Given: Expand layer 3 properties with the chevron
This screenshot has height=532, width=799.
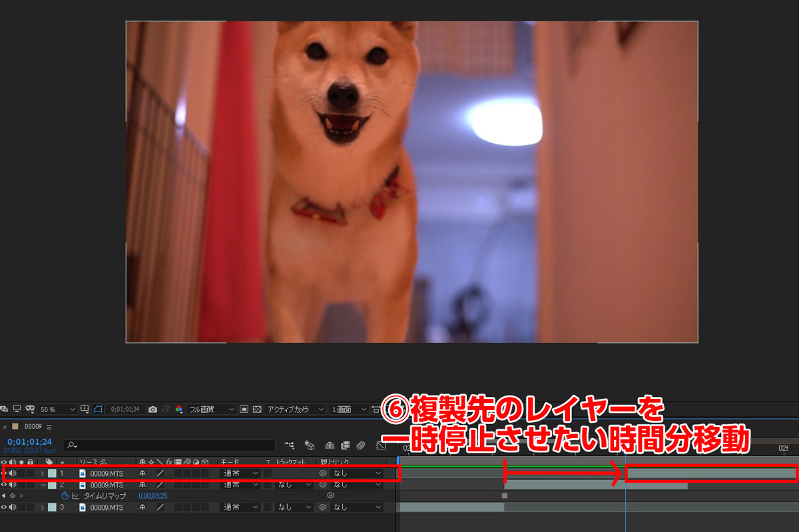Looking at the screenshot, I should [43, 508].
